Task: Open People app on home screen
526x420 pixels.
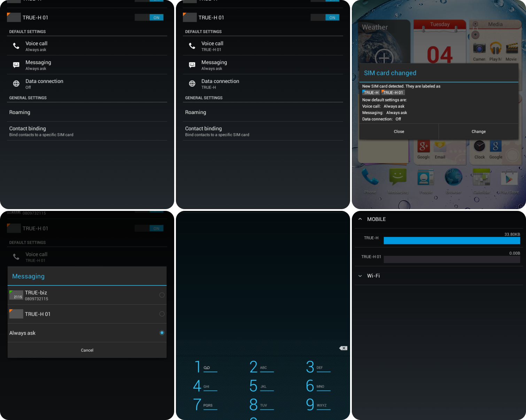Action: (x=426, y=181)
